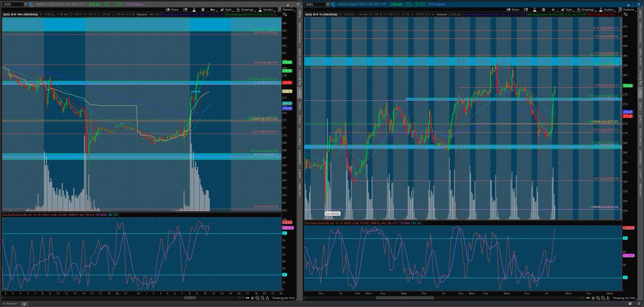
Task: Select Chart2 side tab in left panel
Action: point(299,106)
